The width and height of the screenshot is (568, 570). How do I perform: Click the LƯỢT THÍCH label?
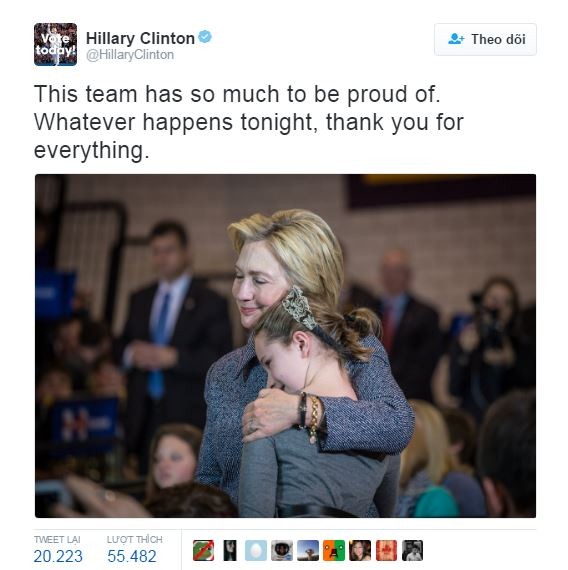(135, 539)
